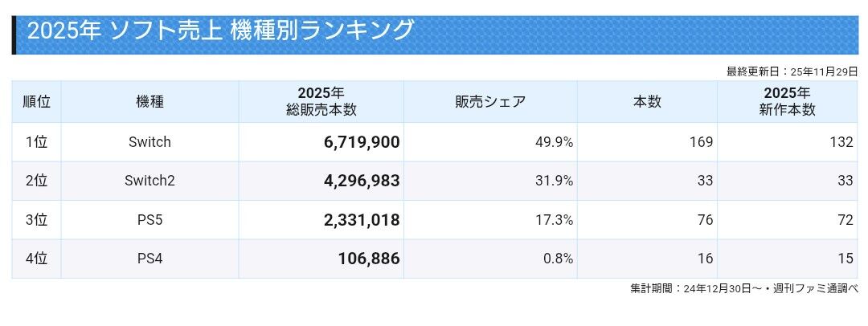
Task: Click the 49.9% sales share cell
Action: pyautogui.click(x=554, y=142)
